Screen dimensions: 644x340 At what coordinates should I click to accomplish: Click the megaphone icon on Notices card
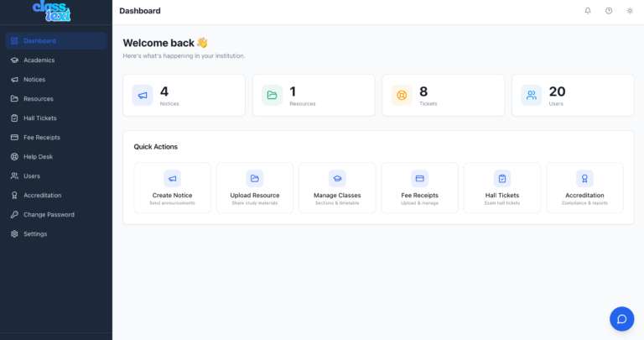pyautogui.click(x=143, y=95)
